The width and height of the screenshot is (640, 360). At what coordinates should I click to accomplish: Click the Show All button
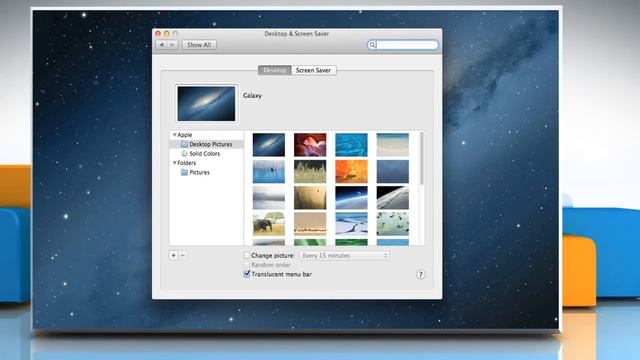pyautogui.click(x=199, y=45)
